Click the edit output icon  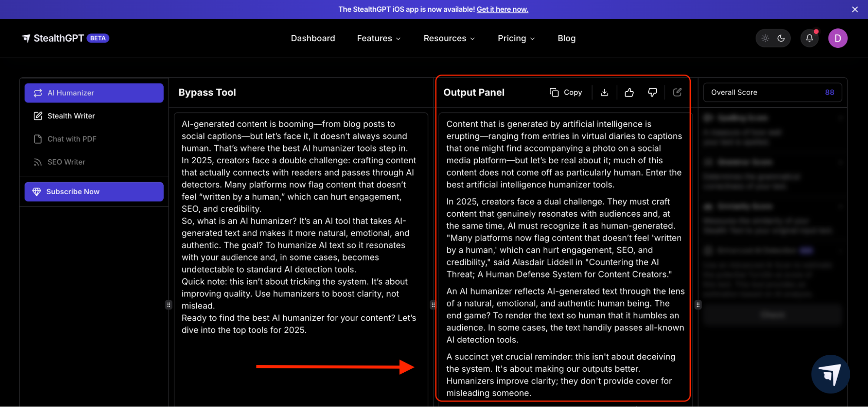tap(677, 92)
